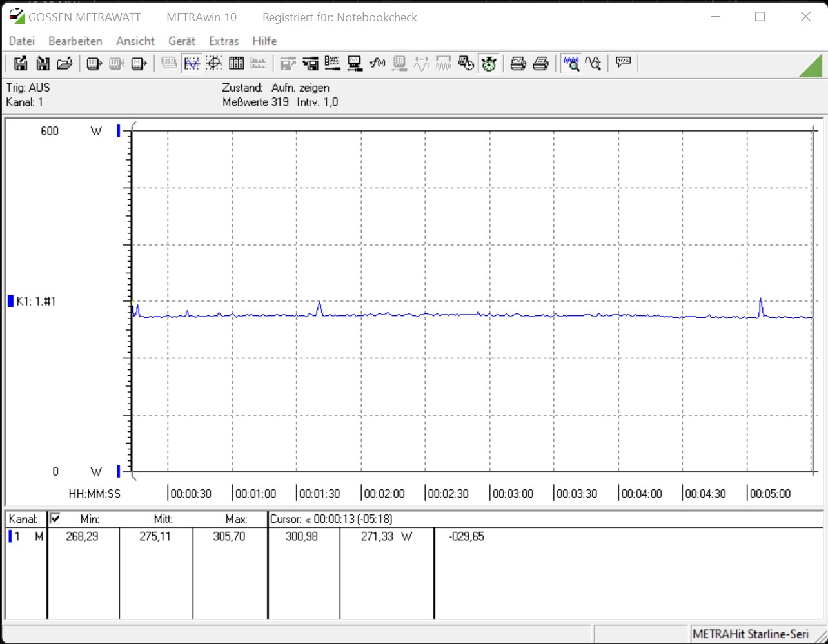Maximize the METRAwin 10 window
This screenshot has height=644, width=828.
(760, 17)
